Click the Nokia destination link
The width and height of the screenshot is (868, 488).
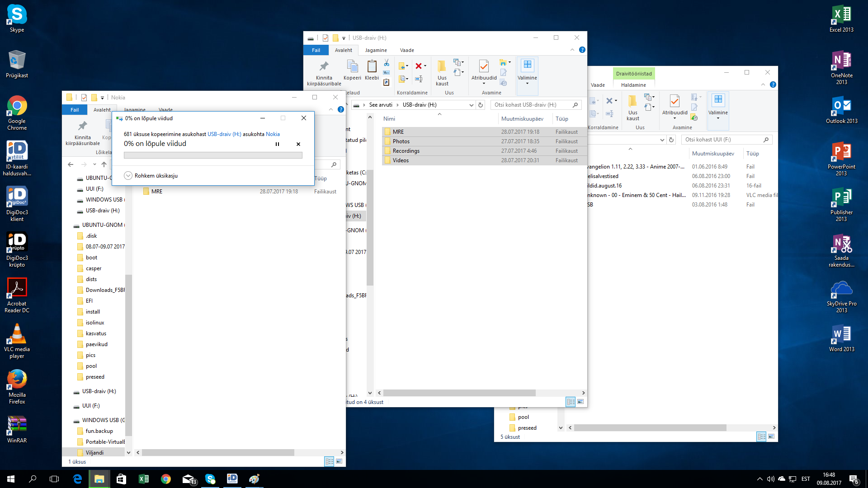coord(273,134)
